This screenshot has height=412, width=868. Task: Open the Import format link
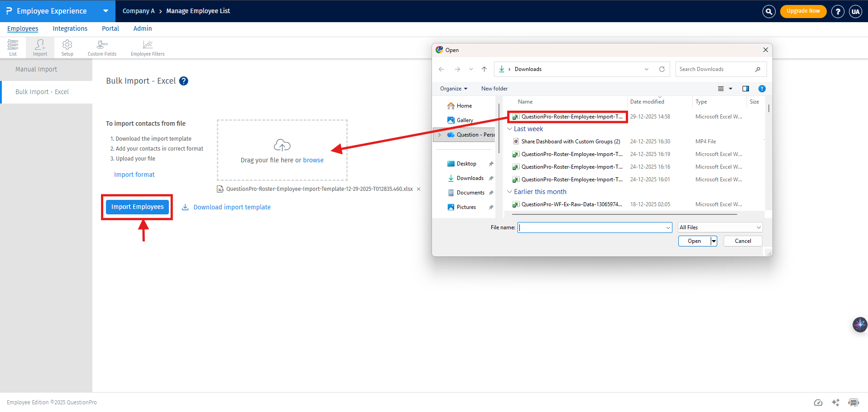134,175
